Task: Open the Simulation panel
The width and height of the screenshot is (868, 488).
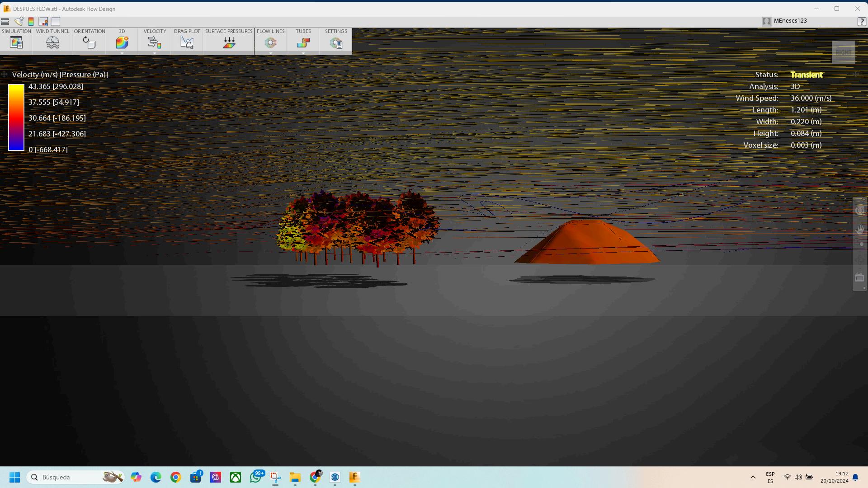Action: coord(16,42)
